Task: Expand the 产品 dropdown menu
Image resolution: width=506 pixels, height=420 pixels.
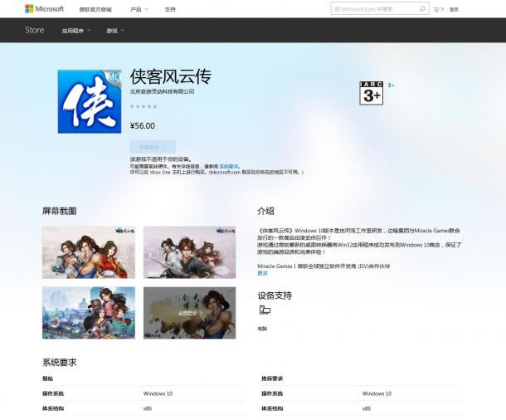Action: tap(139, 9)
